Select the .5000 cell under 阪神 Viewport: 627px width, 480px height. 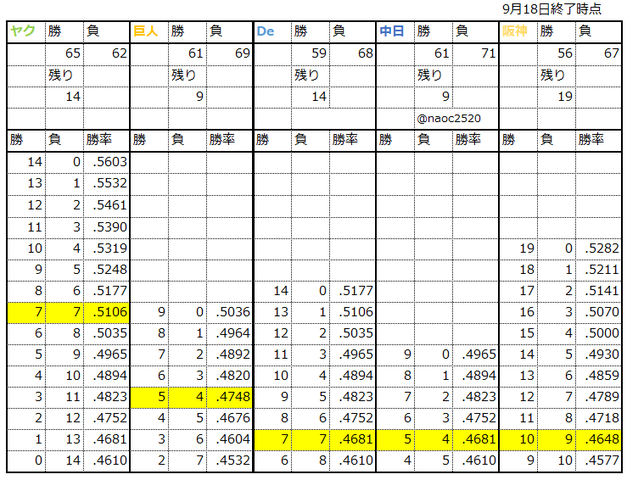(599, 333)
